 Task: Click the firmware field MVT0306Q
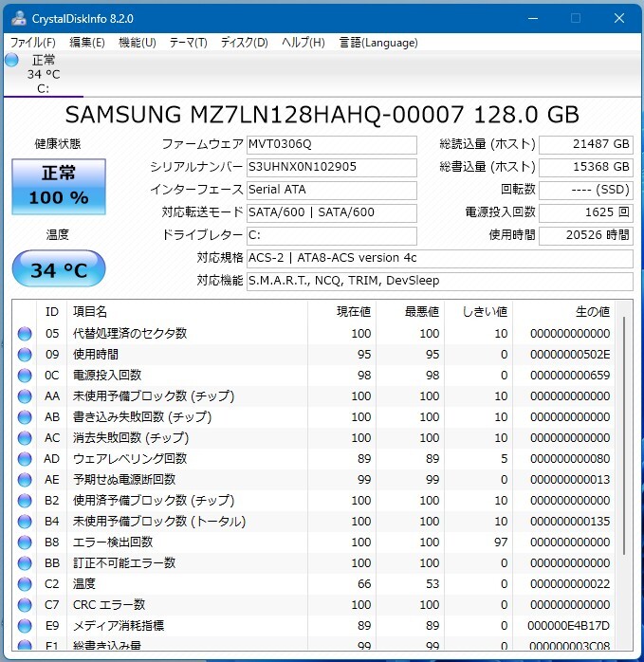click(332, 145)
